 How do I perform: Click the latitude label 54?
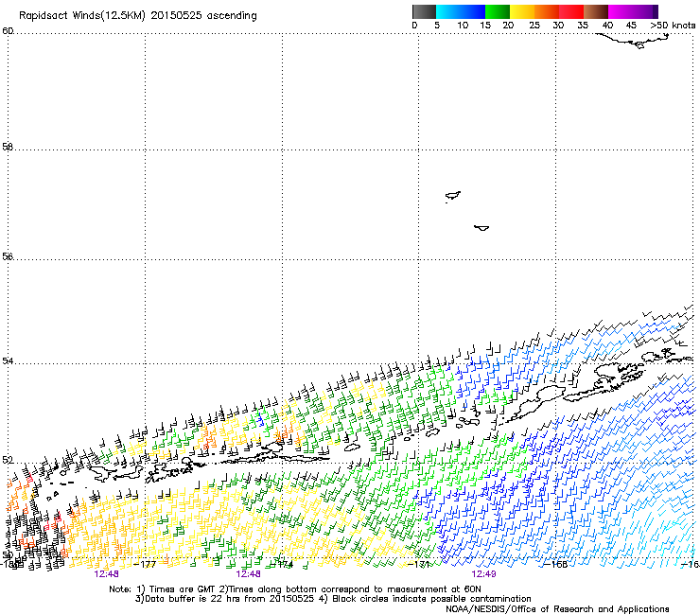[8, 360]
